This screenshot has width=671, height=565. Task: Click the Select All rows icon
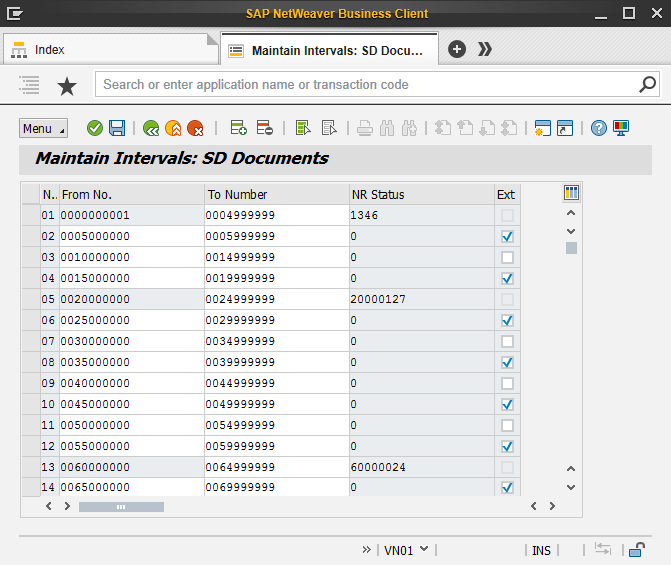coord(303,128)
